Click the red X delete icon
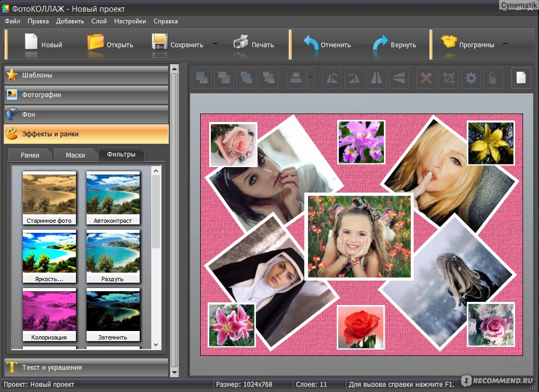The image size is (539, 392). pyautogui.click(x=426, y=78)
